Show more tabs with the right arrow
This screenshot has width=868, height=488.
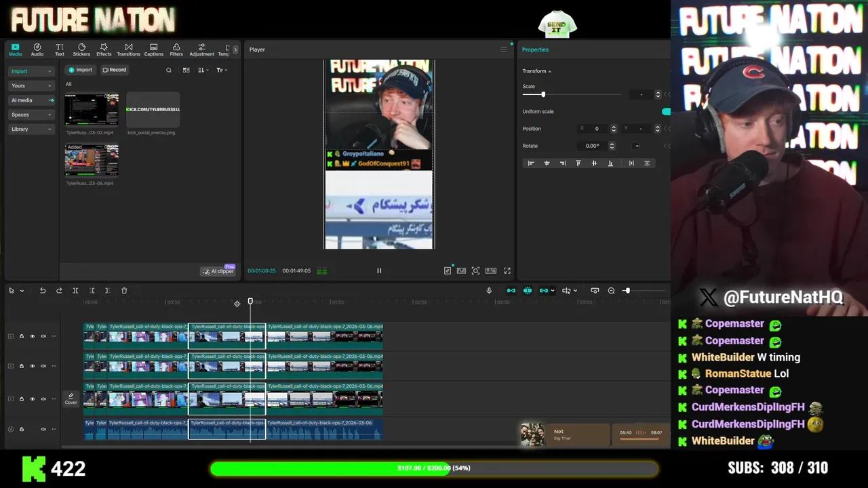point(235,49)
